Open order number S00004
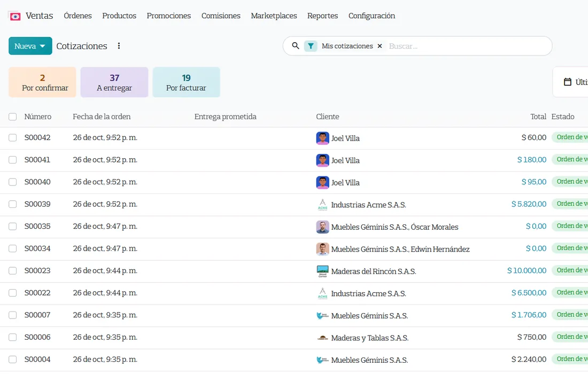The width and height of the screenshot is (588, 374). tap(37, 359)
